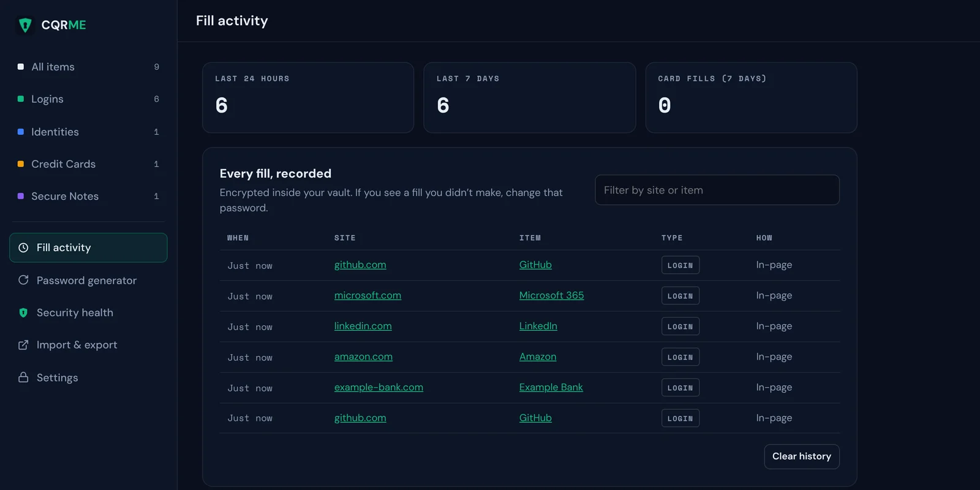Click the CQRME shield logo
980x490 pixels.
[x=25, y=25]
